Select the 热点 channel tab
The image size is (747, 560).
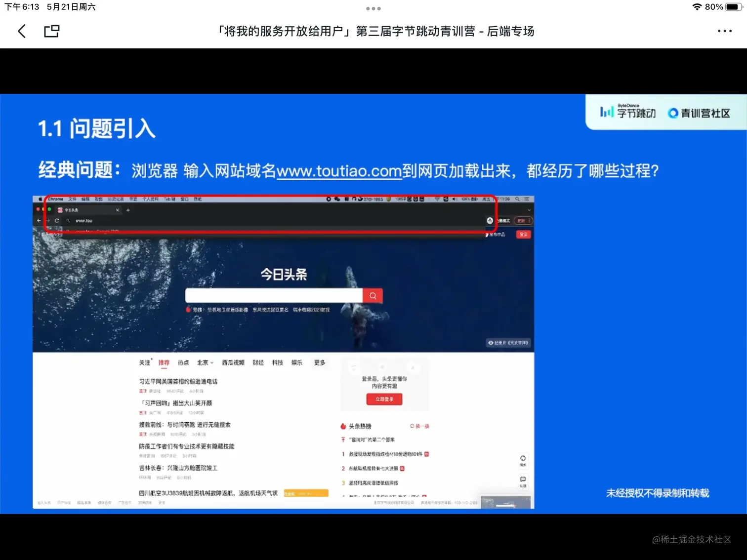pos(183,362)
